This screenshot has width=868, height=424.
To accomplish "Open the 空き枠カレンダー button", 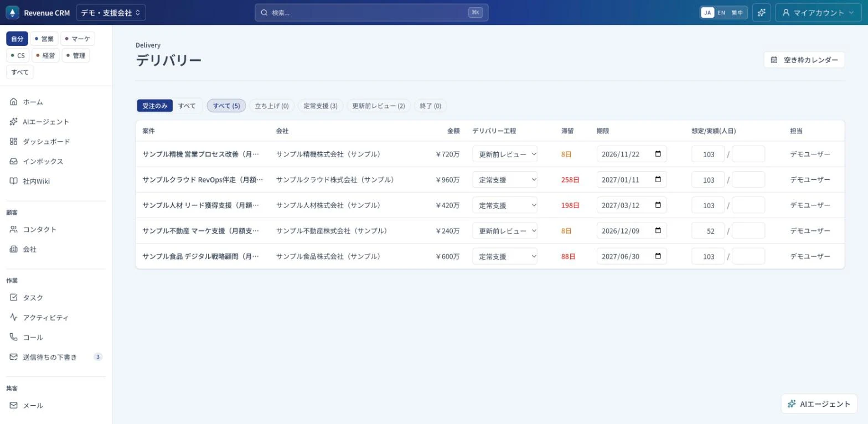I will point(804,60).
